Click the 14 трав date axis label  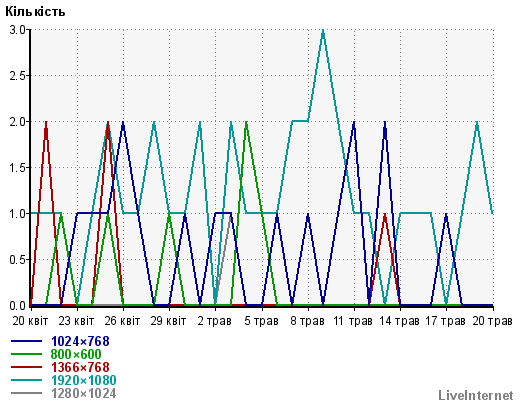(x=399, y=321)
